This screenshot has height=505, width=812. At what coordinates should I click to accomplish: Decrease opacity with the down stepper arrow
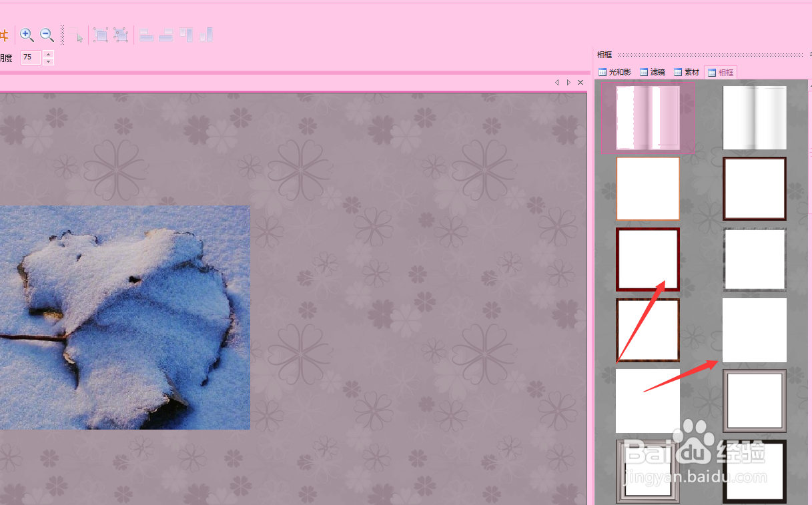coord(48,61)
